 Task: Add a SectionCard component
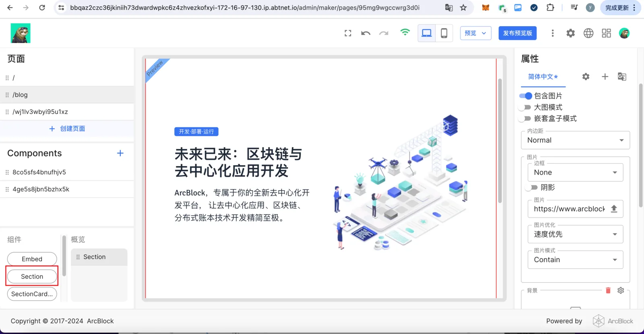click(x=32, y=294)
